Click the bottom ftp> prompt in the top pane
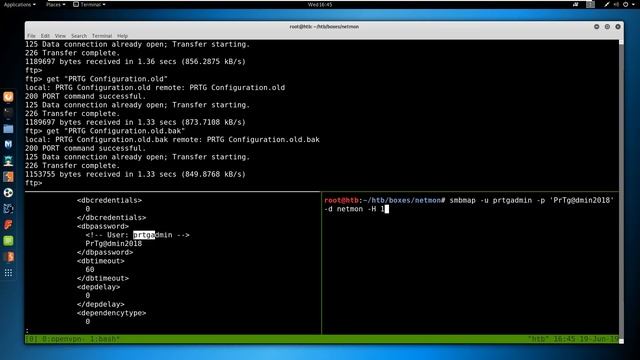The height and width of the screenshot is (360, 640). coord(33,183)
